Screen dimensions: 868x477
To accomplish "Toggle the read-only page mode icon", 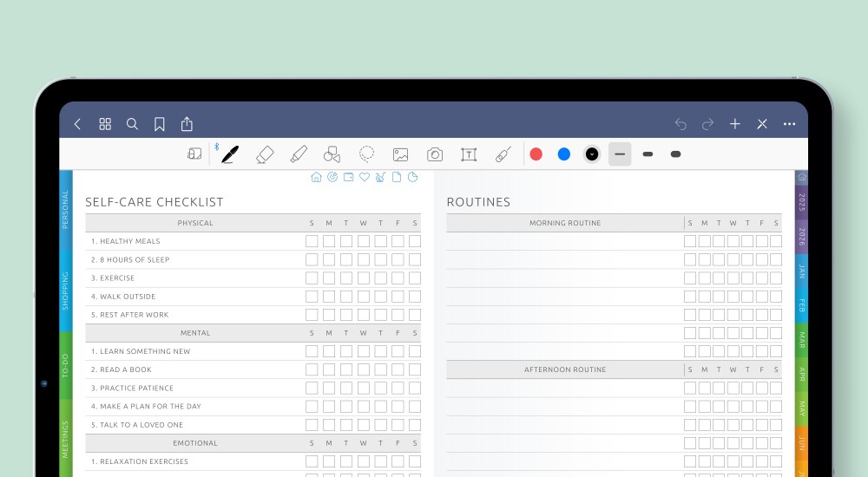I will 194,154.
